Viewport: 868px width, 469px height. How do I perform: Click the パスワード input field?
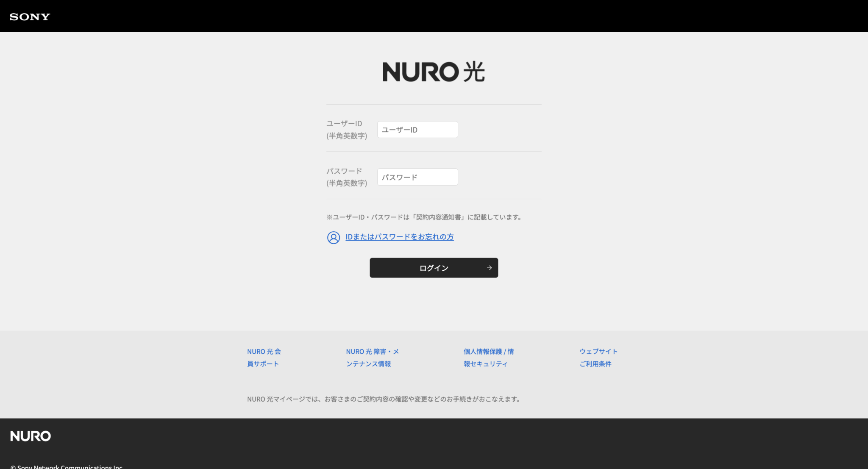[x=417, y=177]
